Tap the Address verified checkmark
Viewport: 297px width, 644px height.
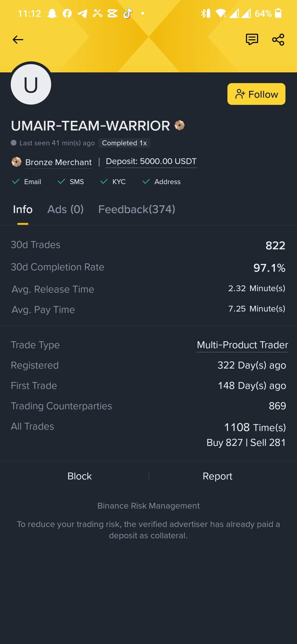click(x=146, y=181)
